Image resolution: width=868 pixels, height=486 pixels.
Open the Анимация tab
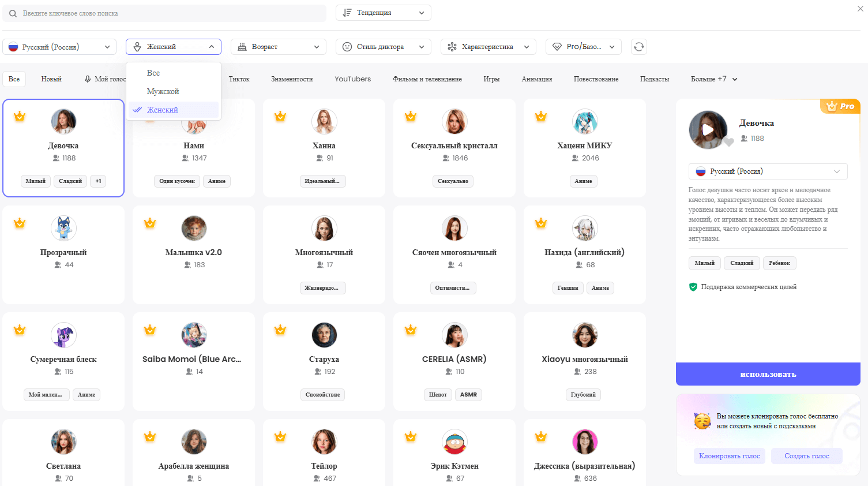pos(537,79)
